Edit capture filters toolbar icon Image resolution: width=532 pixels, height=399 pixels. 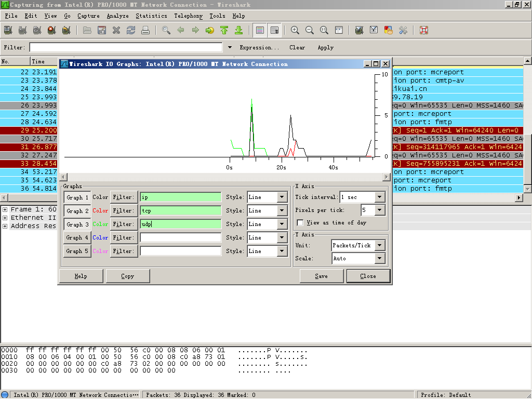coord(360,30)
